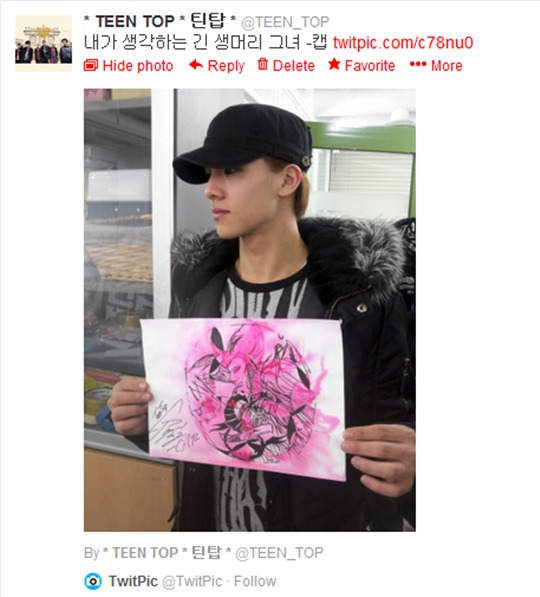
Task: Click the More three-dots icon
Action: coord(418,64)
